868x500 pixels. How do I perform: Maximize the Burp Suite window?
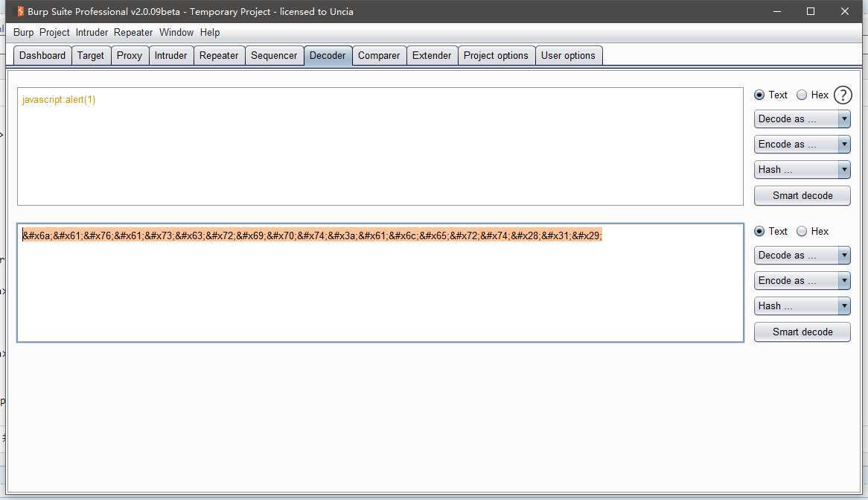pyautogui.click(x=811, y=11)
